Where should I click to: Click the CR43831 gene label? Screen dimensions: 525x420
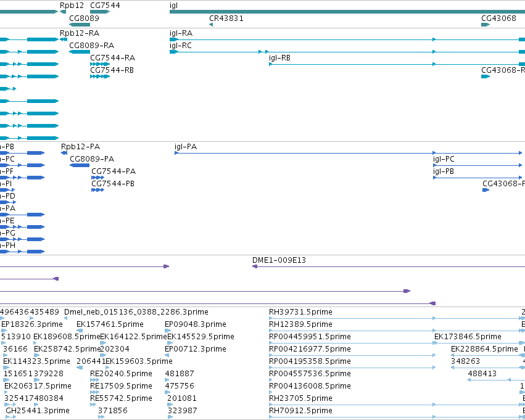(226, 19)
